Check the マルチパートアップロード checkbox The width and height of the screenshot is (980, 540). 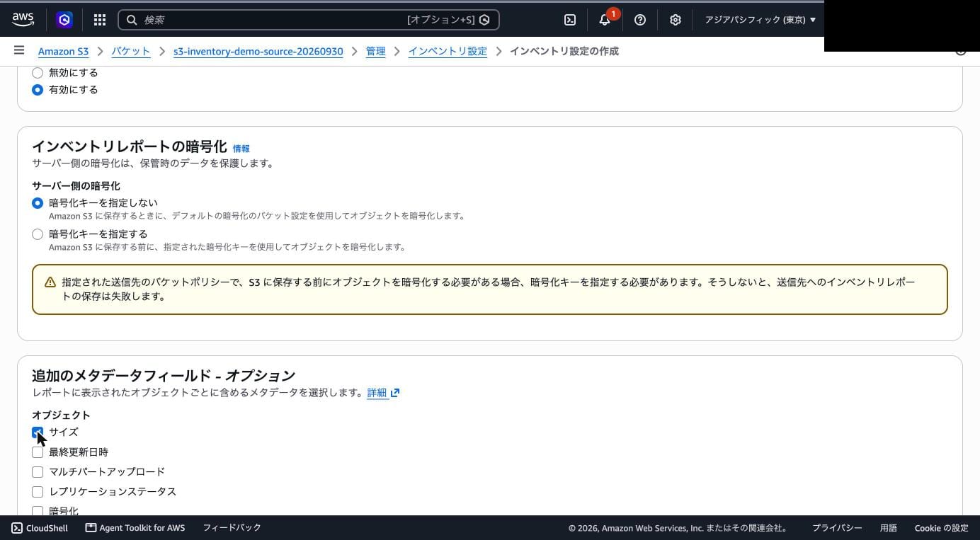click(x=38, y=472)
